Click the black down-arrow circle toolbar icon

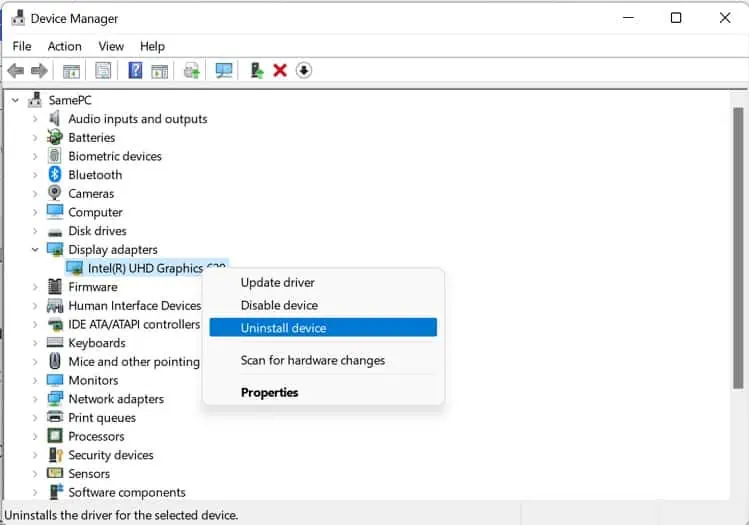[304, 70]
